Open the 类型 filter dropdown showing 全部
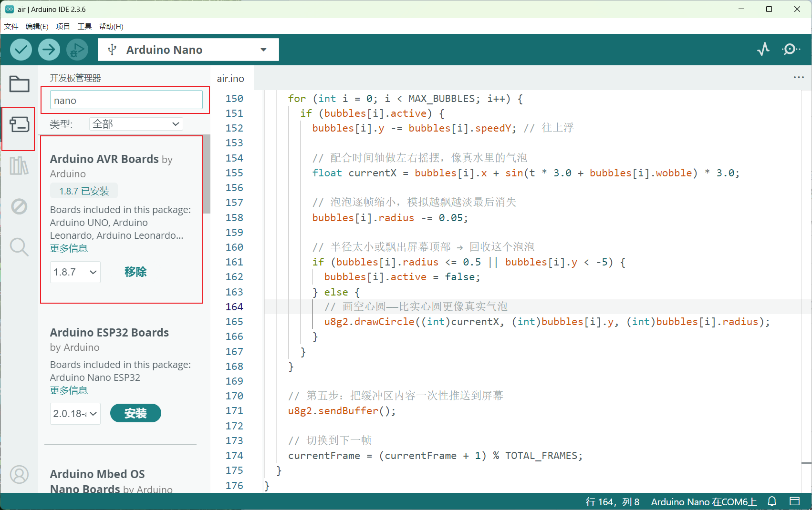The image size is (812, 510). [x=136, y=124]
